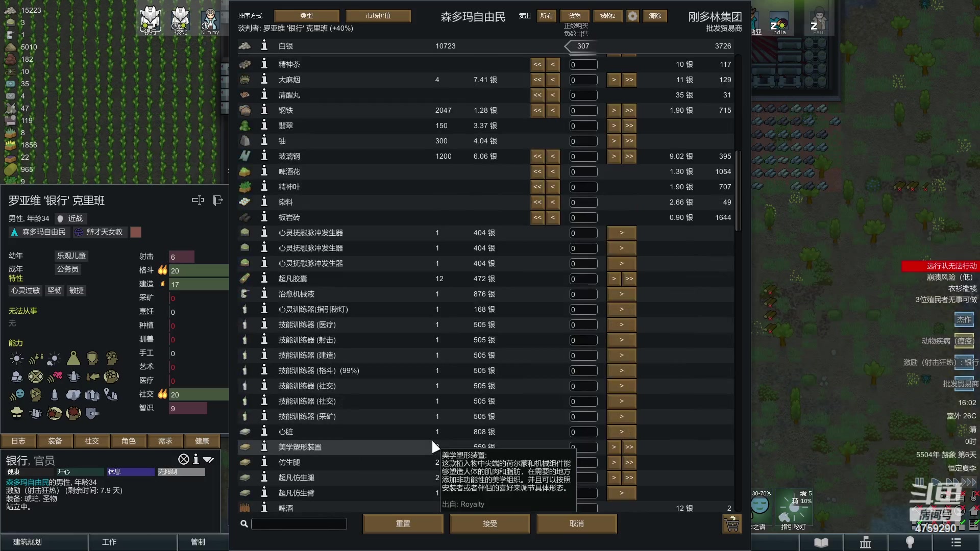Image resolution: width=980 pixels, height=551 pixels.
Task: Select colonist portrait labeled 银行
Action: [x=150, y=20]
